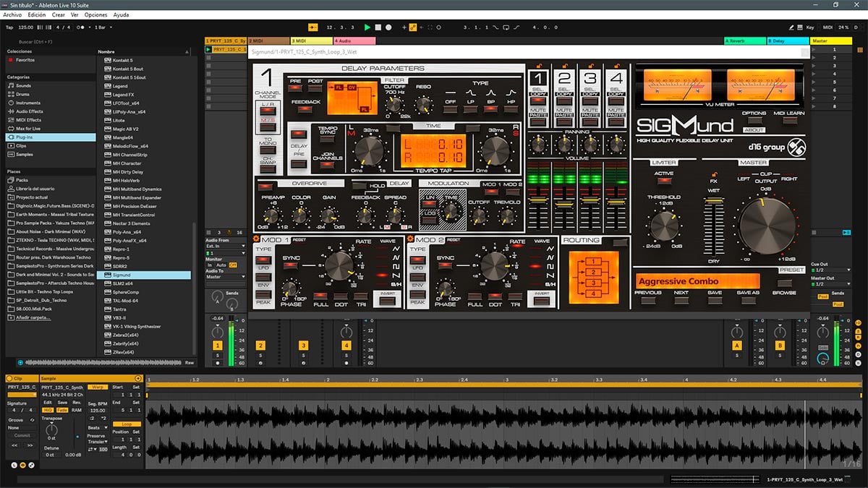The width and height of the screenshot is (868, 488).
Task: Open MOD 1 gear settings in Sigmund
Action: click(x=256, y=239)
